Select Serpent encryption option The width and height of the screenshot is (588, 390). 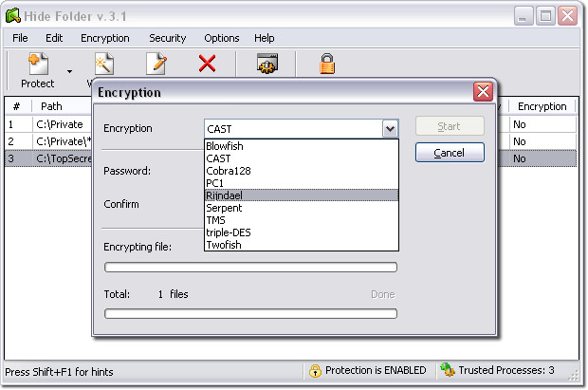point(302,208)
